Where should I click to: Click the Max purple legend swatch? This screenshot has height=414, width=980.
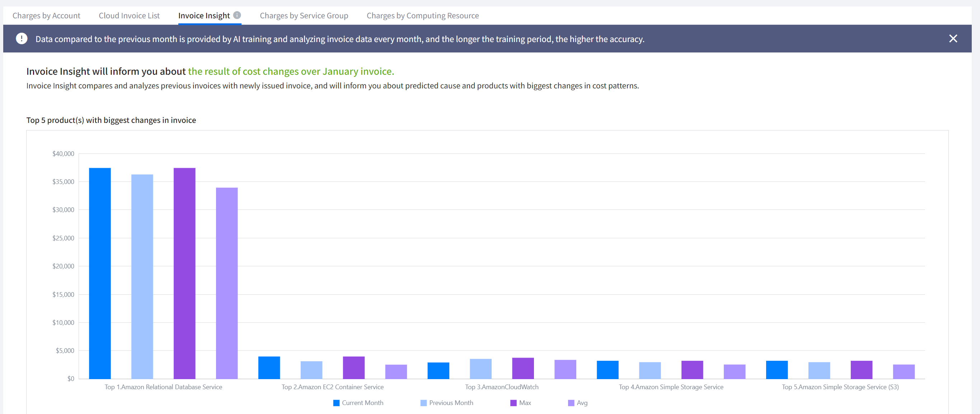(x=513, y=402)
